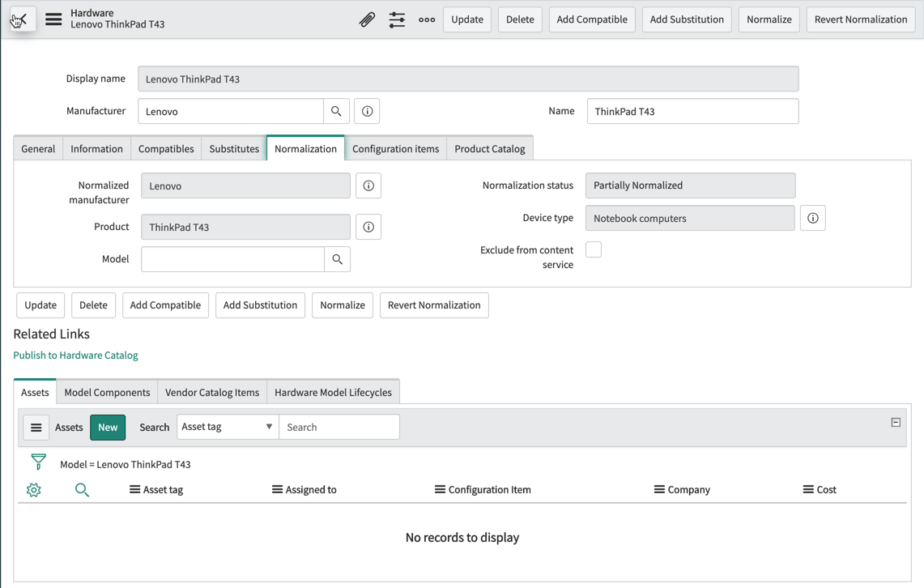Click the Assets Search text box
This screenshot has width=924, height=588.
(x=339, y=427)
